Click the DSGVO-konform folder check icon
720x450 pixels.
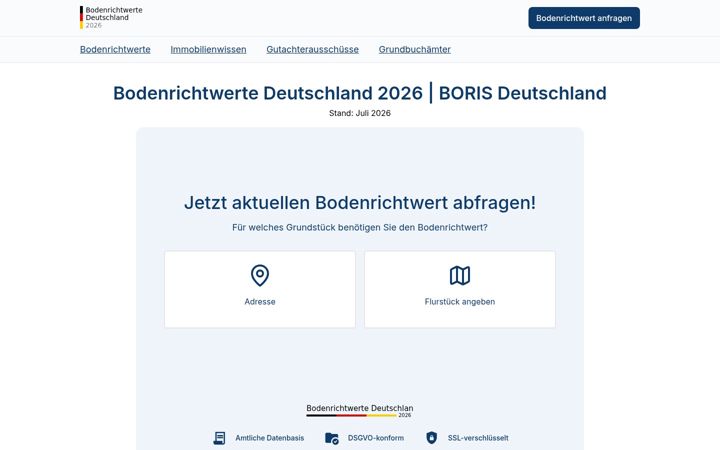332,438
